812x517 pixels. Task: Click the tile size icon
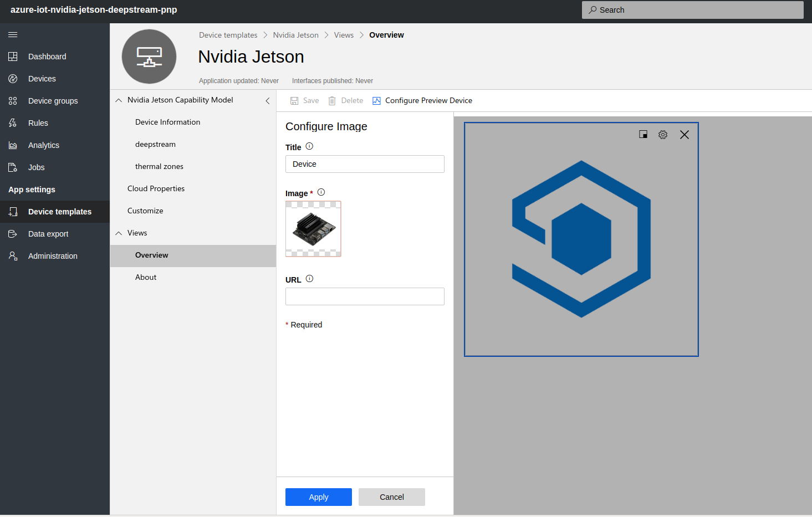pos(643,134)
